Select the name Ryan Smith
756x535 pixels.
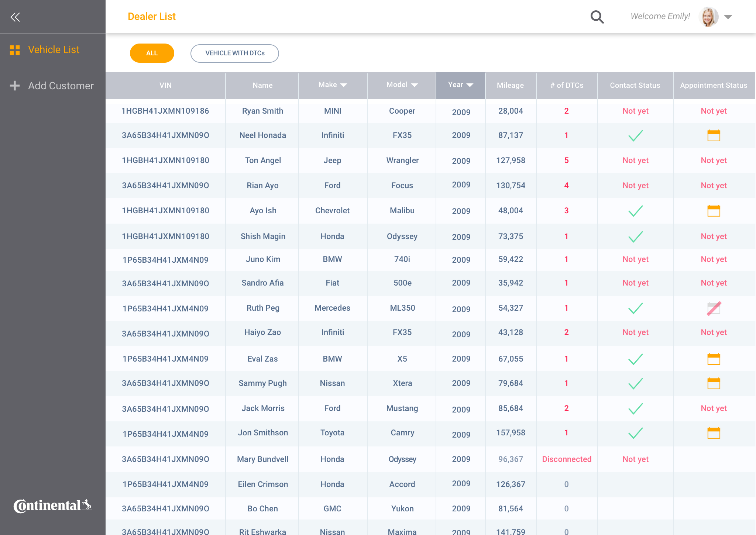click(262, 111)
